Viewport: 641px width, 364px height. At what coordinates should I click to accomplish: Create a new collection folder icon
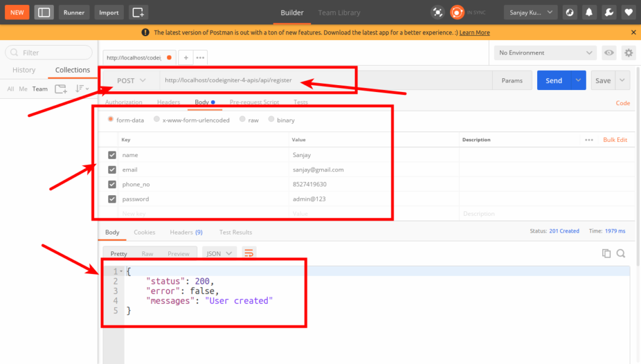click(x=61, y=89)
